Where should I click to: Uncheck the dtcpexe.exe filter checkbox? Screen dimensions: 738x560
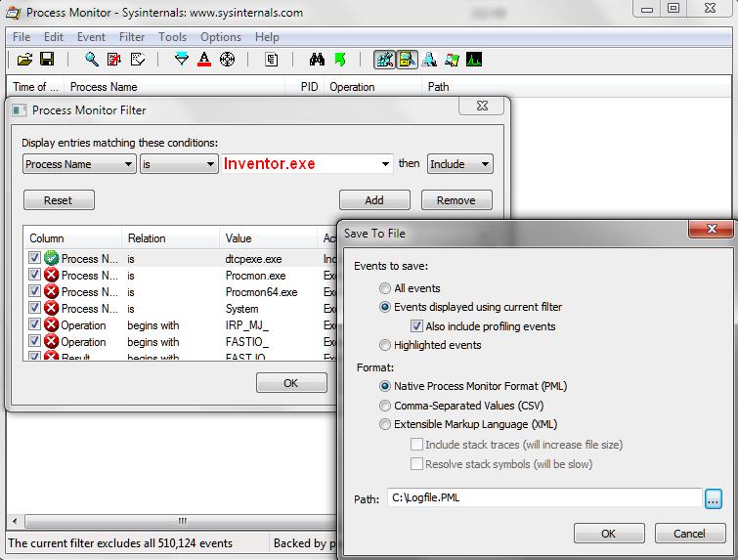pos(34,257)
